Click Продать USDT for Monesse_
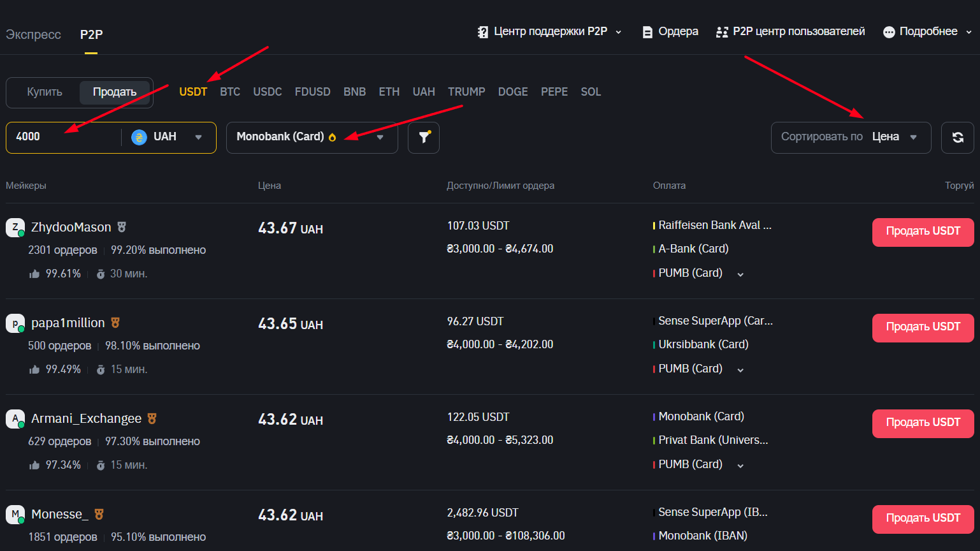Viewport: 980px width, 551px height. [x=923, y=519]
